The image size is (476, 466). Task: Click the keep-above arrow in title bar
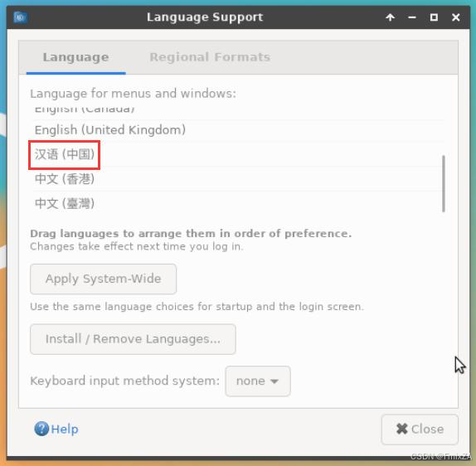point(391,17)
